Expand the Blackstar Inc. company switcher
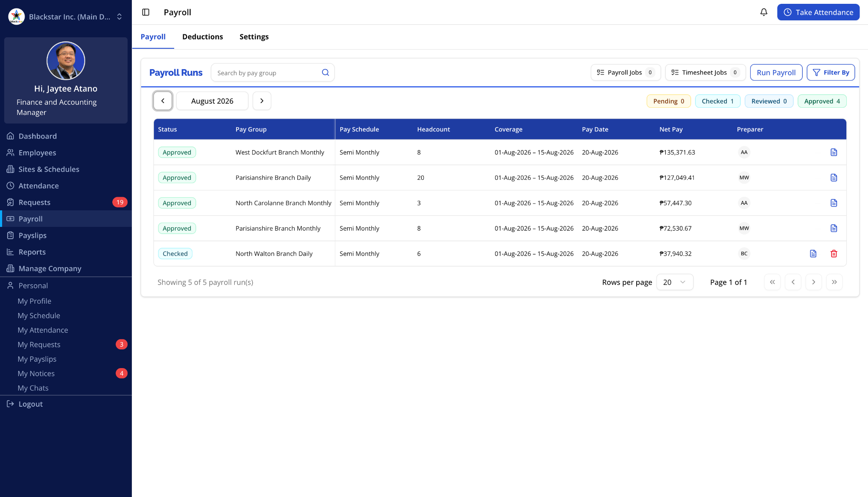This screenshot has height=497, width=868. tap(66, 17)
